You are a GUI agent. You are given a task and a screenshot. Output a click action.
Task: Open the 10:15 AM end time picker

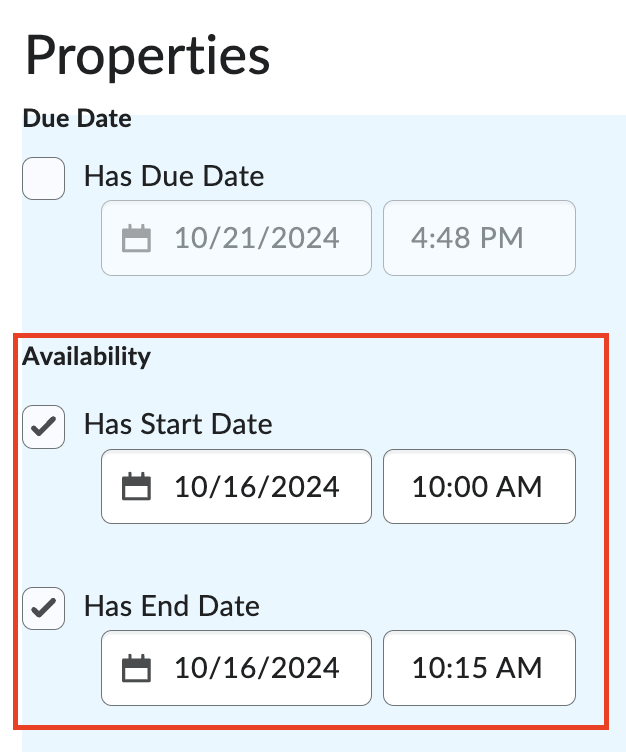coord(479,668)
